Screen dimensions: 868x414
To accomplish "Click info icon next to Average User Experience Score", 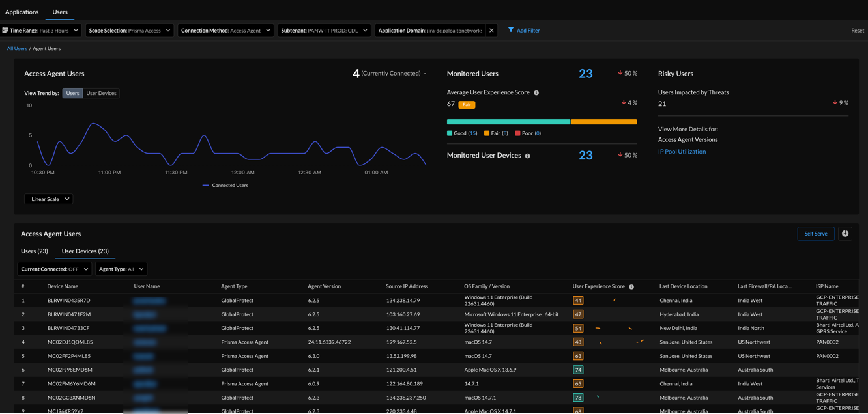I will coord(536,93).
